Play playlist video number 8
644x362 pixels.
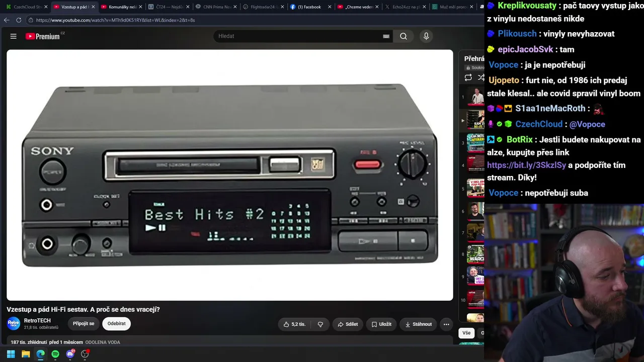point(475,254)
